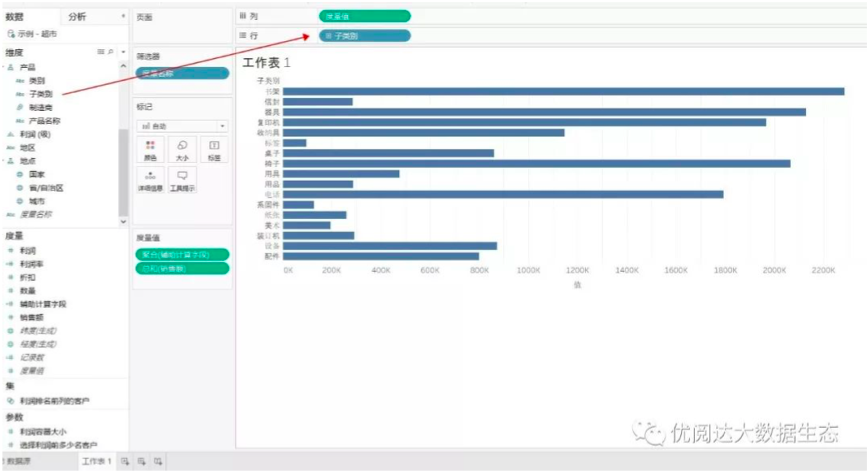
Task: Open the 详细信息 (Detail) marks card
Action: coord(150,179)
